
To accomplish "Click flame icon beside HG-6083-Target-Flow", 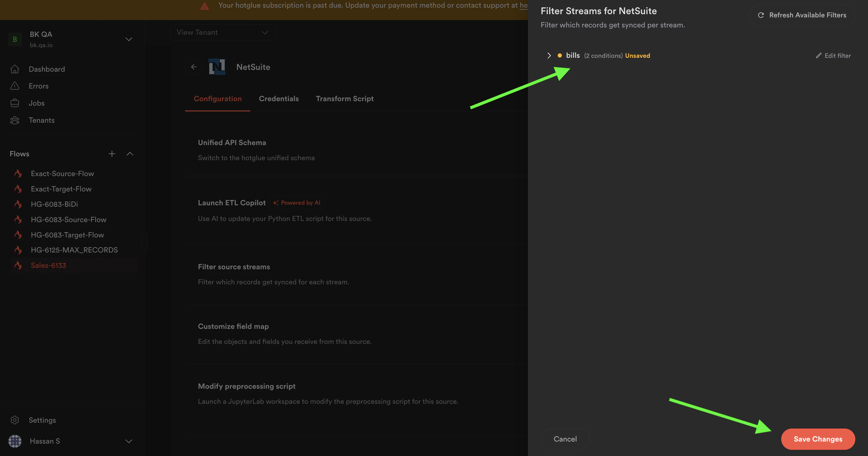I will pos(18,235).
